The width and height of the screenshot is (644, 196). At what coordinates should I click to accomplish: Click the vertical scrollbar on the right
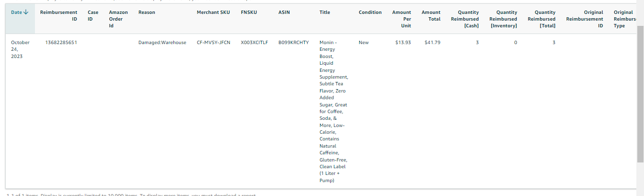[640, 94]
